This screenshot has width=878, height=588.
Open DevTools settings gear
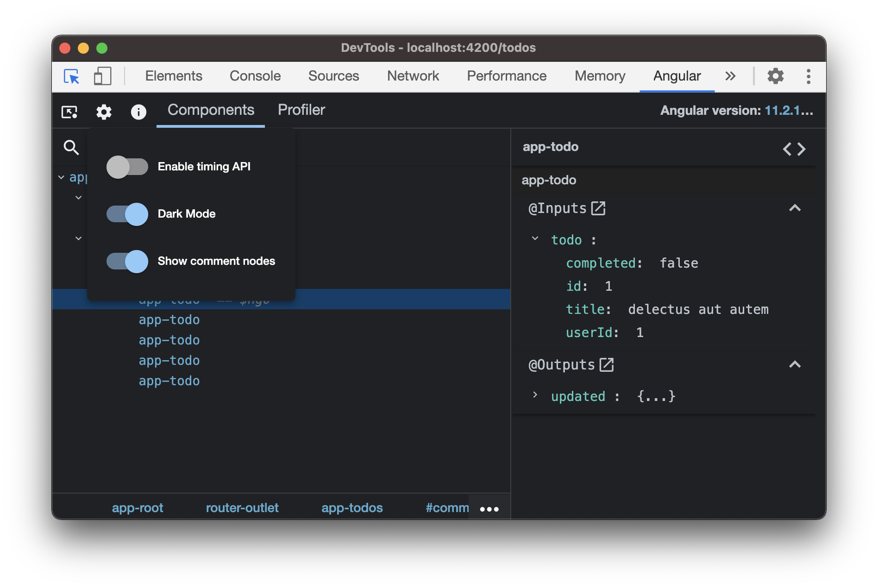click(775, 76)
